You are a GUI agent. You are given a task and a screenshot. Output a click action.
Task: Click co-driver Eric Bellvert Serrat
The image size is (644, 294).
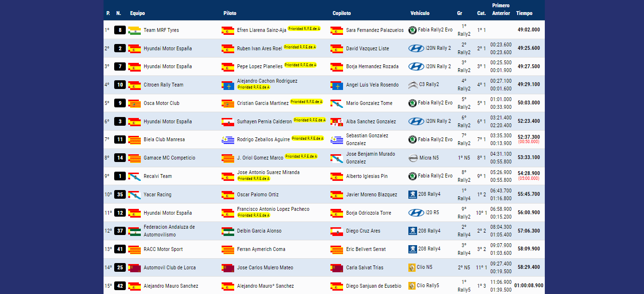coord(366,249)
